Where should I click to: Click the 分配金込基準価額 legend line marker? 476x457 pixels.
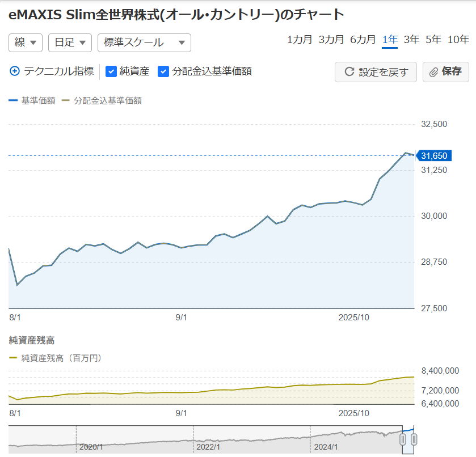(x=66, y=101)
